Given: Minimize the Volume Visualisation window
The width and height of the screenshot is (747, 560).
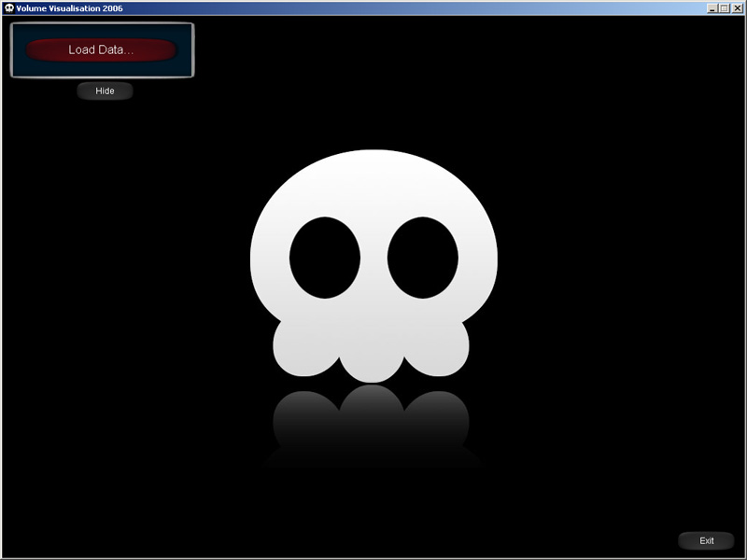Looking at the screenshot, I should [x=712, y=8].
